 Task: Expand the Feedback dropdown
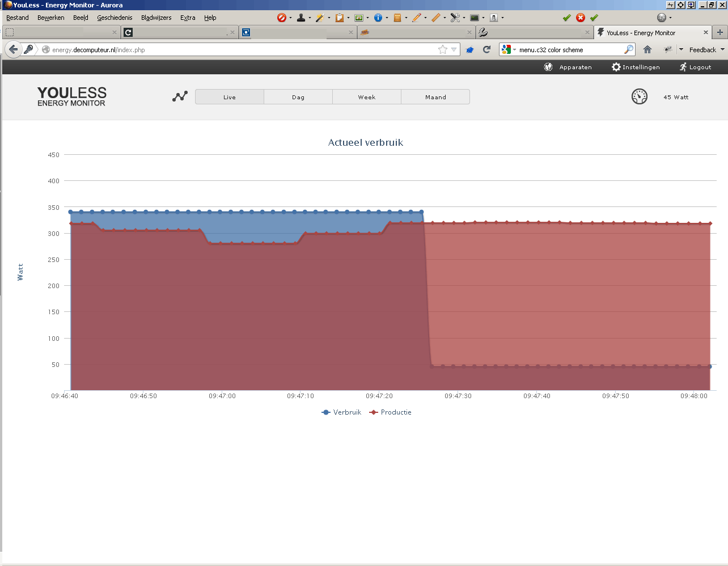[x=722, y=50]
